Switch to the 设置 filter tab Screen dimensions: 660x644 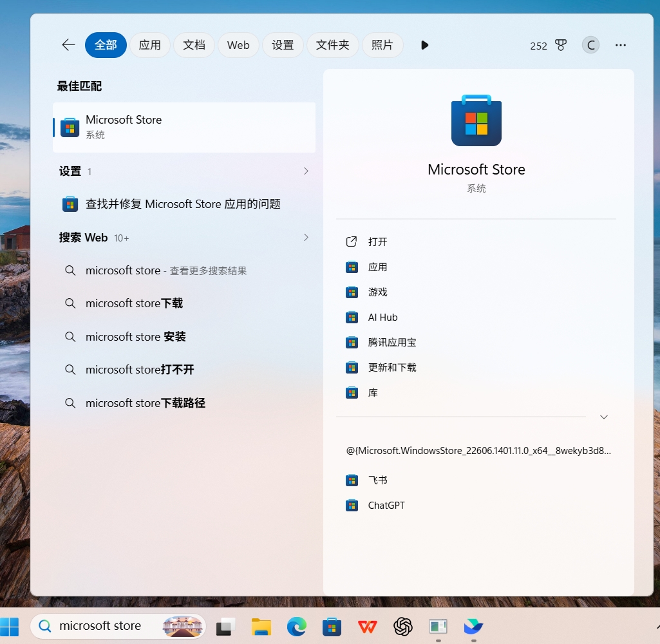tap(283, 45)
